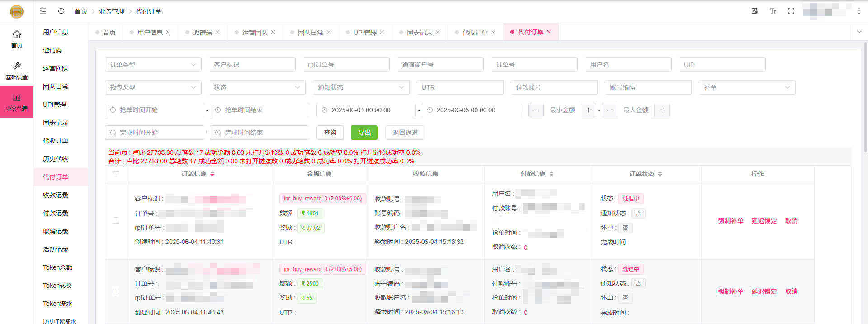
Task: Expand the 订单类型 dropdown
Action: coord(153,65)
